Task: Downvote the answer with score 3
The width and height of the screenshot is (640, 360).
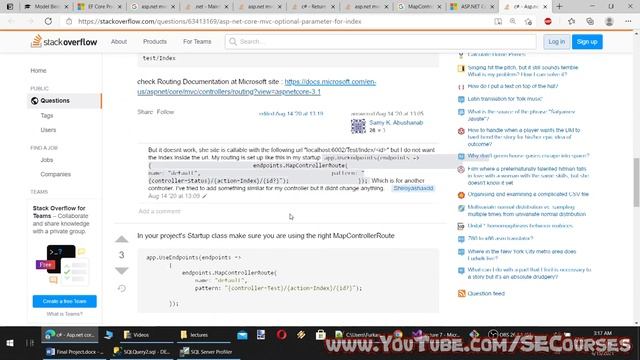Action: point(122,271)
